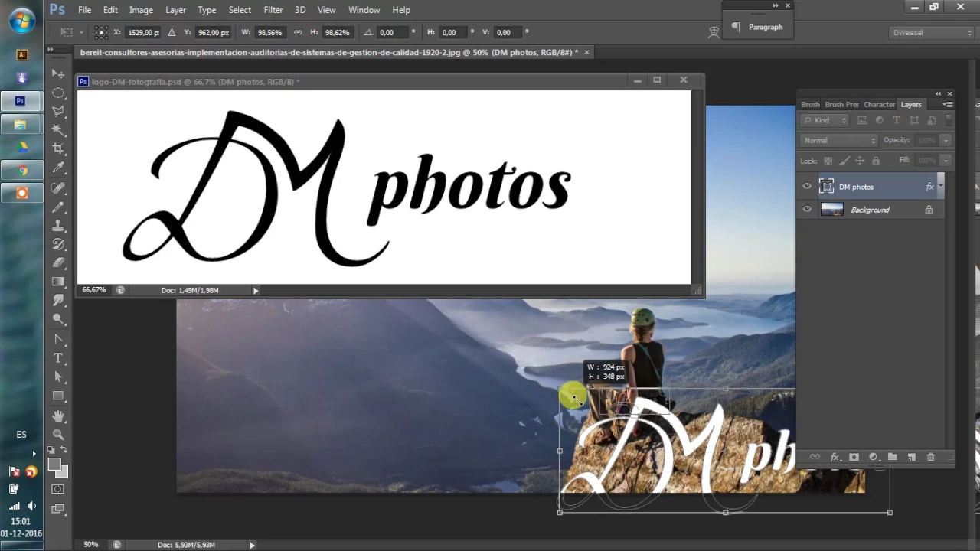This screenshot has width=980, height=551.
Task: Select the Path Selection tool
Action: [58, 377]
